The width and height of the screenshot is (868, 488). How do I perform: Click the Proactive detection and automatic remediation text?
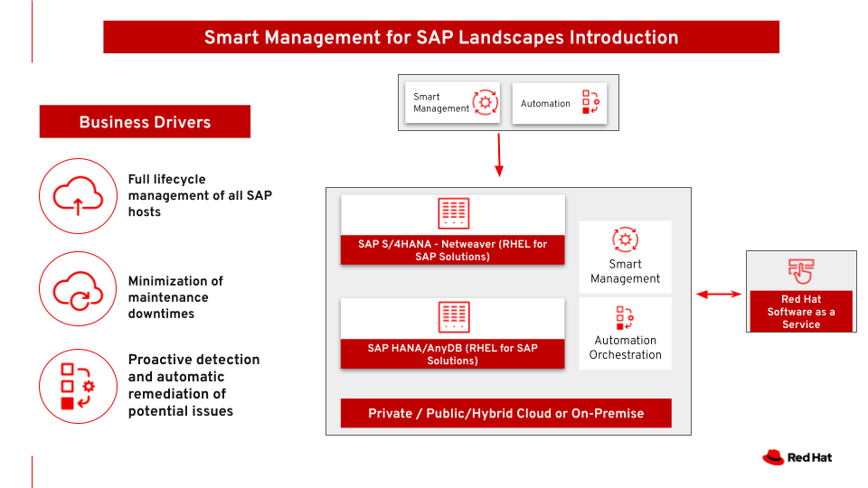pyautogui.click(x=193, y=385)
